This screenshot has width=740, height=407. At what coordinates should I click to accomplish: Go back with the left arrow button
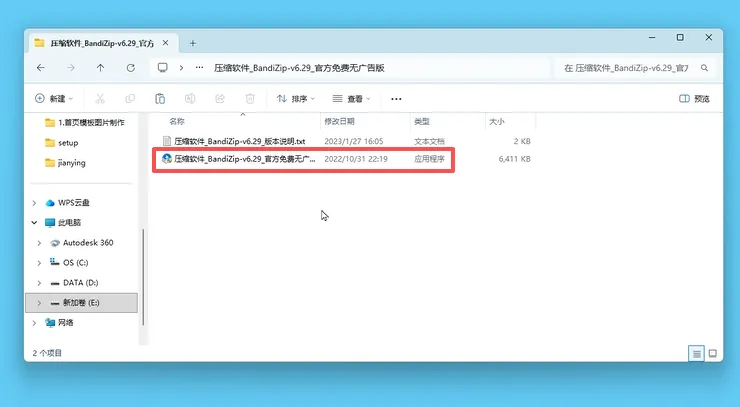(x=41, y=68)
